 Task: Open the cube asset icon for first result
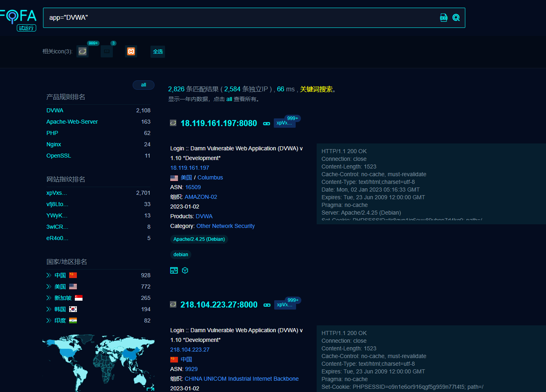coord(185,270)
